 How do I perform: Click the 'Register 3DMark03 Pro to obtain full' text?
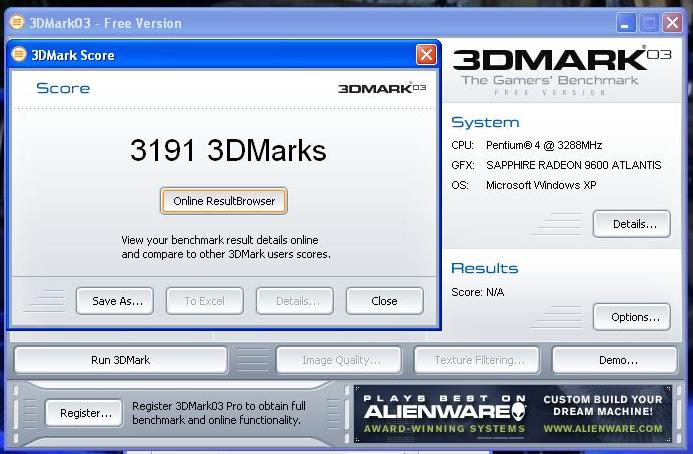[x=219, y=406]
